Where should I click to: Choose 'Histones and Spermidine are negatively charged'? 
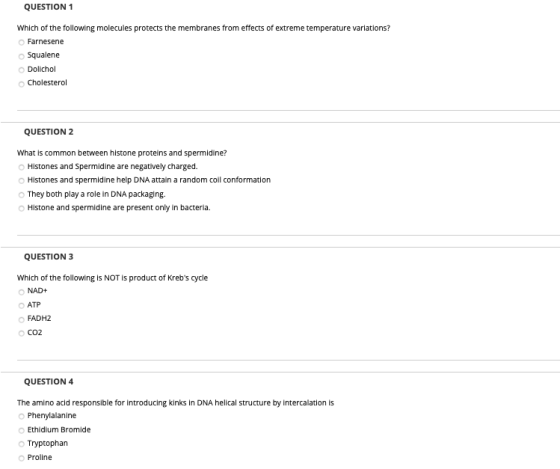[21, 167]
